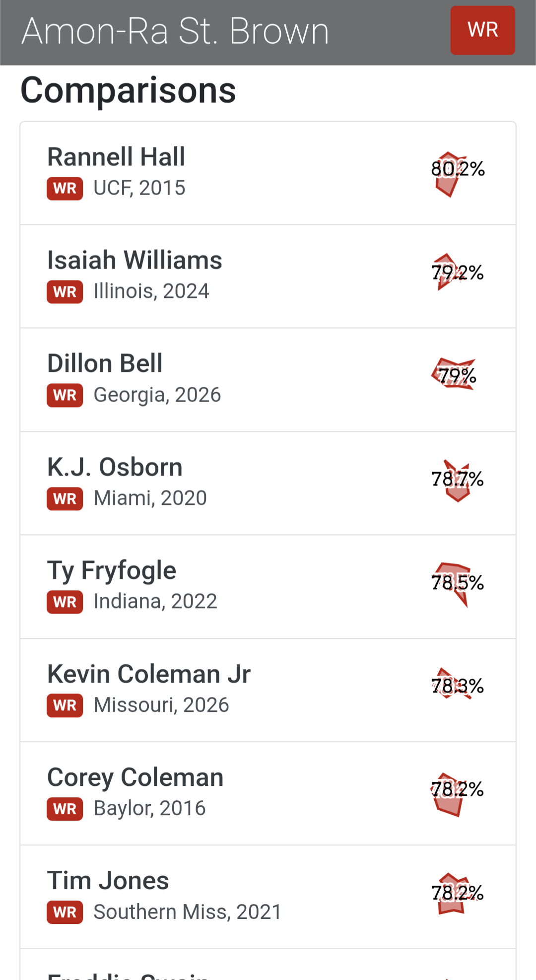Open Isaiah Williams' 79.2% similarity chart icon
Image resolution: width=536 pixels, height=980 pixels.
(453, 272)
